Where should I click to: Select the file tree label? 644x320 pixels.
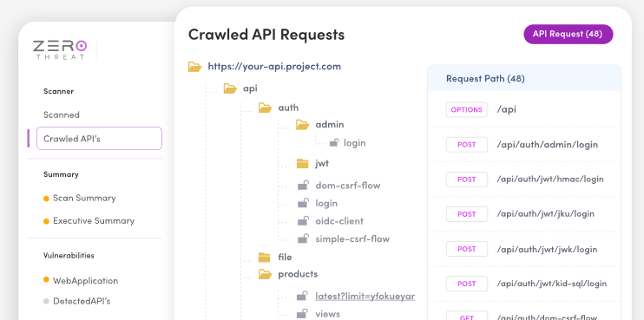point(285,258)
